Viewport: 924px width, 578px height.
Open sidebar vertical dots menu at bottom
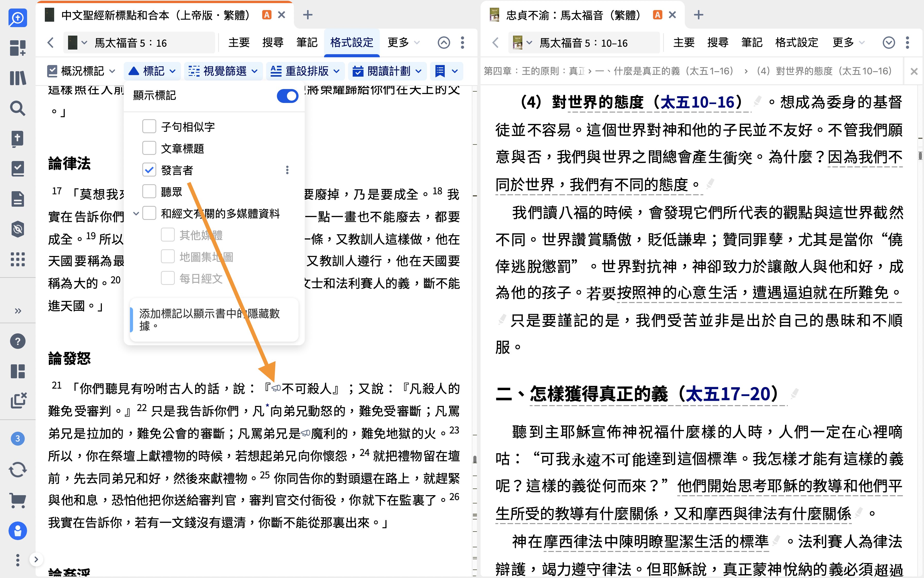[x=18, y=560]
